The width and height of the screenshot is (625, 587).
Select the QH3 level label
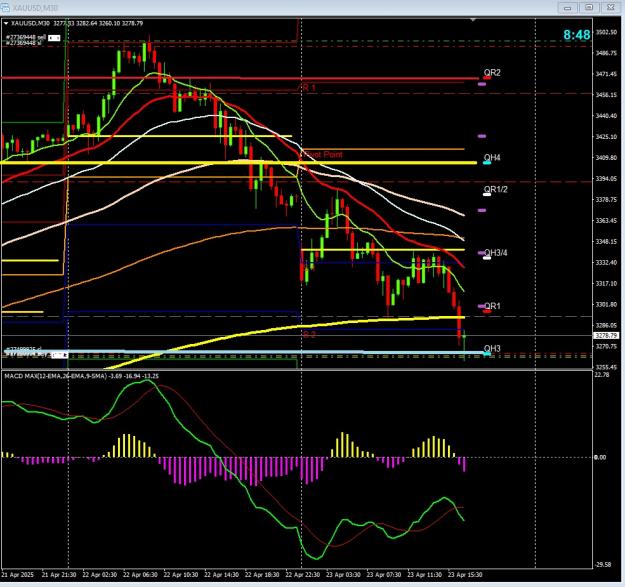pos(492,349)
